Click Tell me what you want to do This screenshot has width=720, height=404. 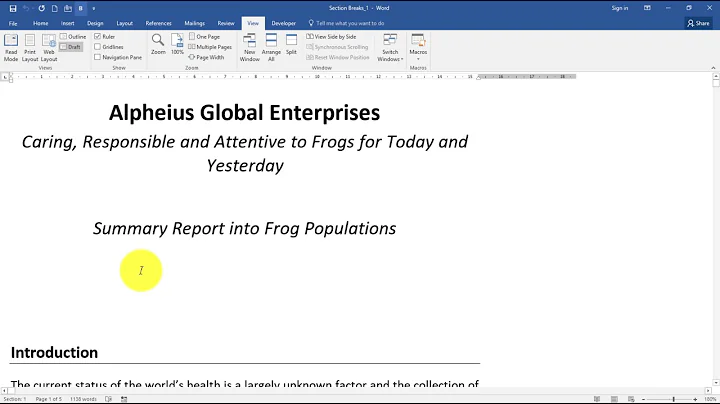[x=346, y=23]
